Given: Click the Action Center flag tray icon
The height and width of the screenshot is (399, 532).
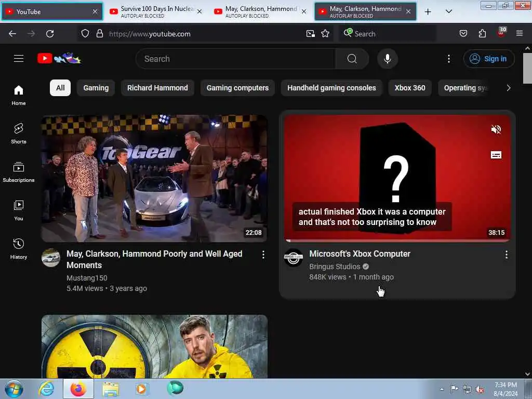Looking at the screenshot, I should [454, 389].
